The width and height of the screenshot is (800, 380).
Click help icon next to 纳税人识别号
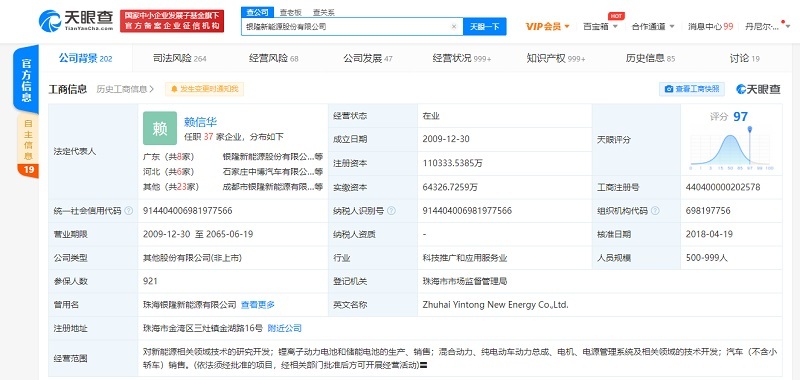[x=391, y=211]
